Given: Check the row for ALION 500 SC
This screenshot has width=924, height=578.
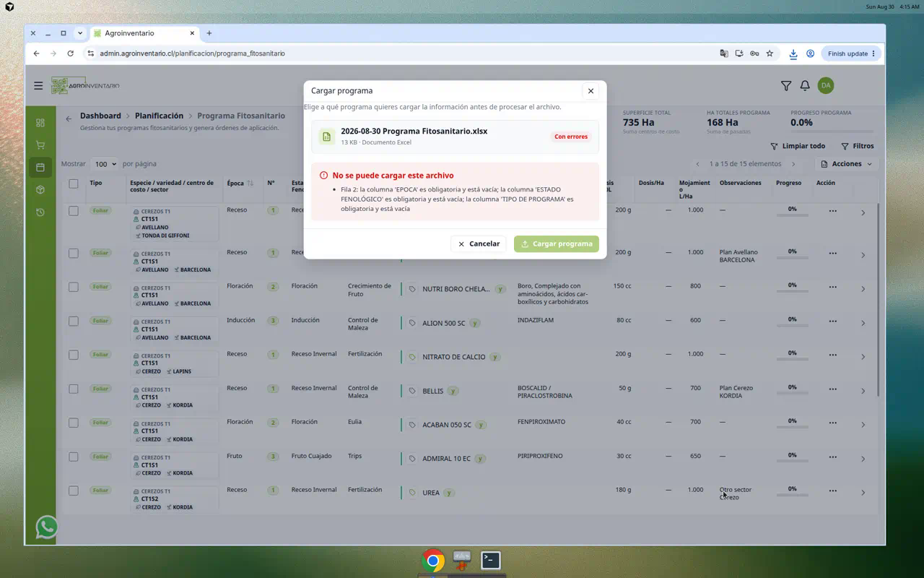Looking at the screenshot, I should [74, 321].
